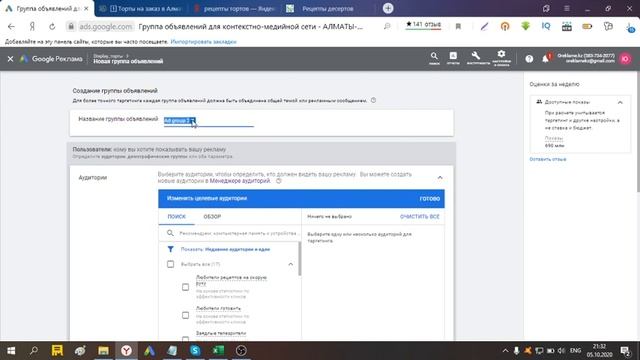
Task: Click the lock icon in the address bar
Action: coord(71,27)
